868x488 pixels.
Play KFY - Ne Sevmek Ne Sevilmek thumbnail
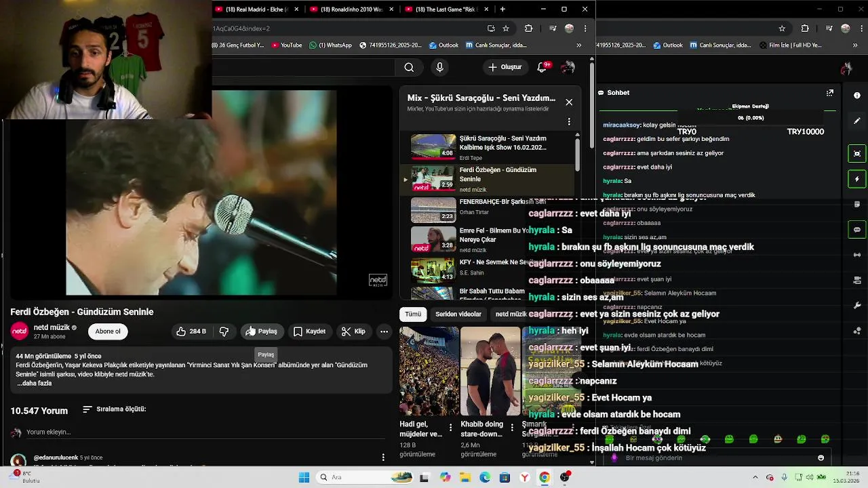[x=433, y=270]
